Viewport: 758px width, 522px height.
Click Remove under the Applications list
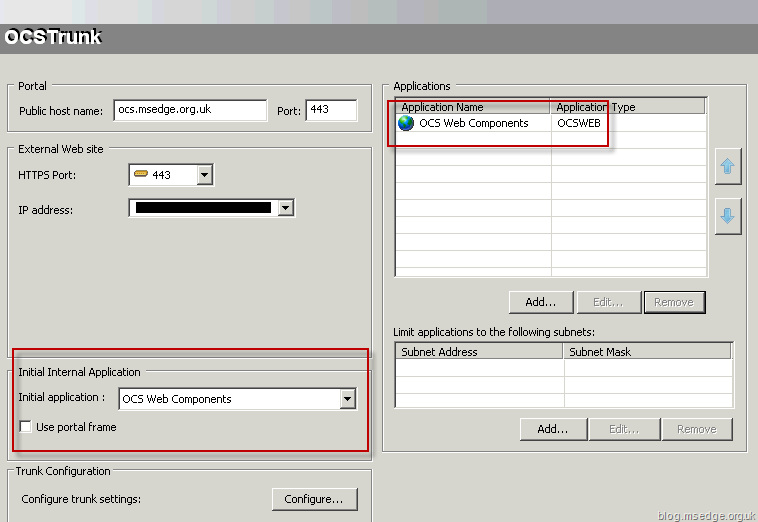(674, 302)
